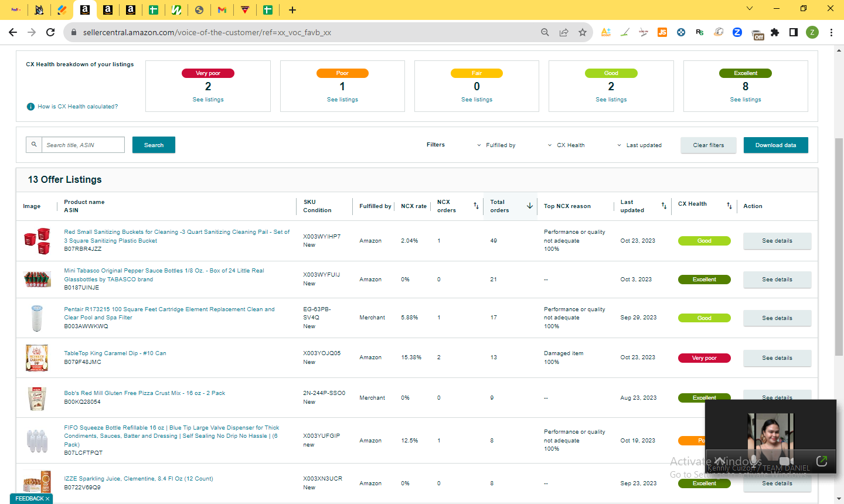The height and width of the screenshot is (504, 844).
Task: Click the FEEDBACK tab at page bottom
Action: pos(32,499)
